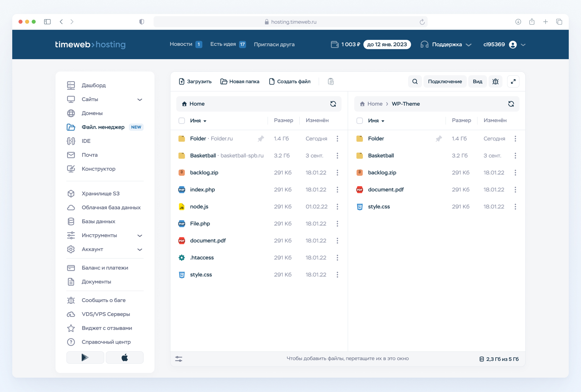The image size is (581, 392).
Task: Open more options for document.pdf in right panel
Action: (515, 190)
